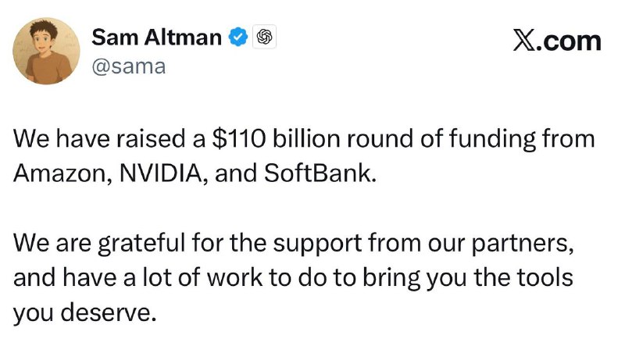625x364 pixels.
Task: Click the OpenAI affiliation badge icon
Action: (x=264, y=37)
